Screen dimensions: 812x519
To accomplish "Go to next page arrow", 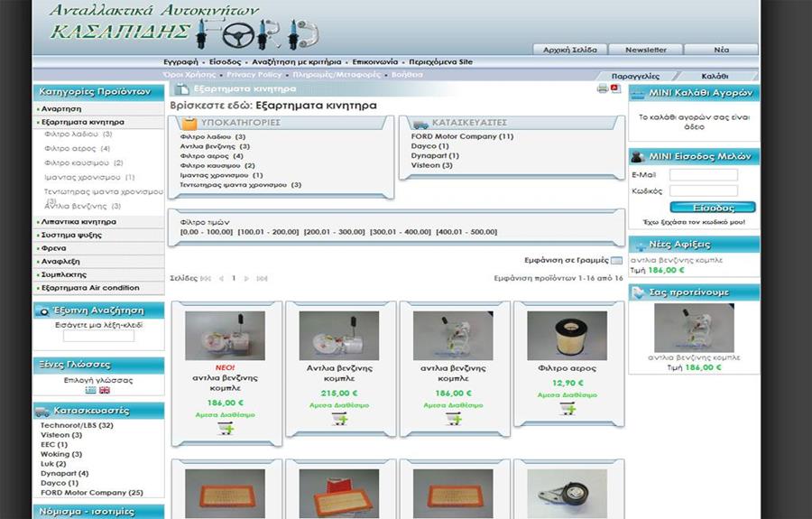I will (x=246, y=278).
